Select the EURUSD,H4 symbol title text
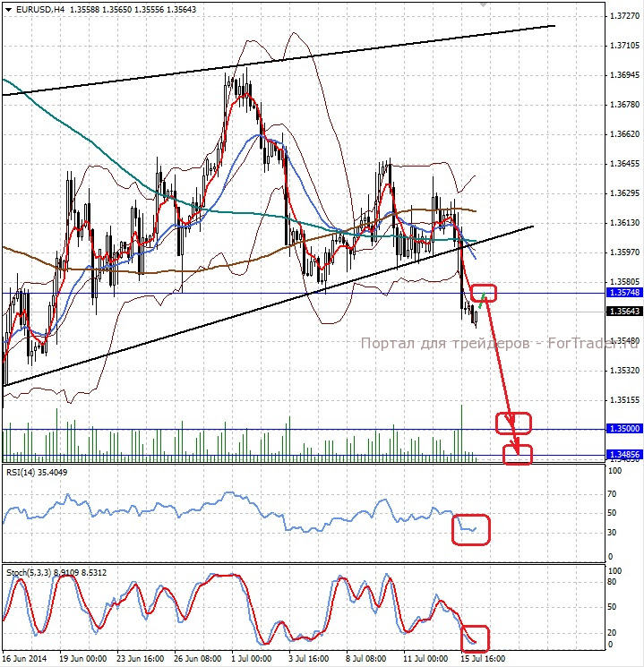 40,9
